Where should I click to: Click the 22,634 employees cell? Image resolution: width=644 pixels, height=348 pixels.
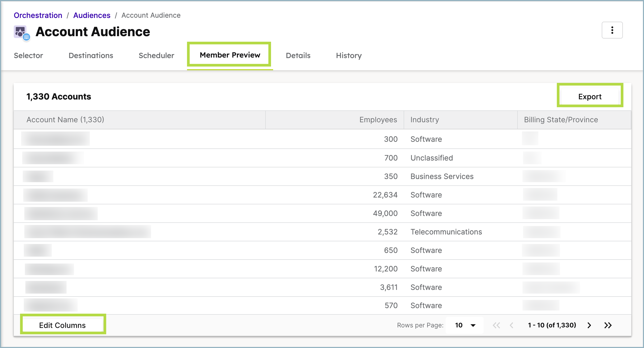tap(385, 195)
